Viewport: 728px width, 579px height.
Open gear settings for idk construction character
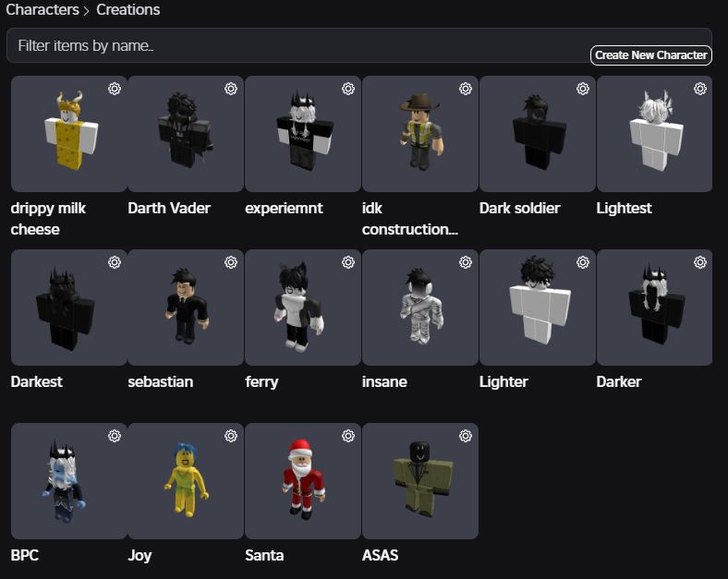tap(466, 89)
